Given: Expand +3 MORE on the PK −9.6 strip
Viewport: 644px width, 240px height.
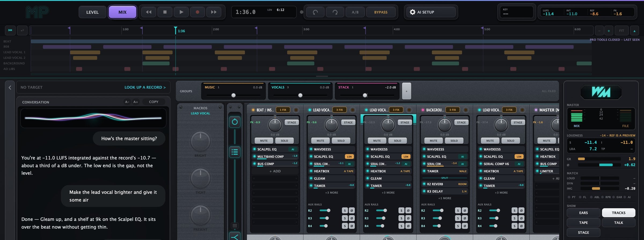Looking at the screenshot, I should pyautogui.click(x=331, y=193).
